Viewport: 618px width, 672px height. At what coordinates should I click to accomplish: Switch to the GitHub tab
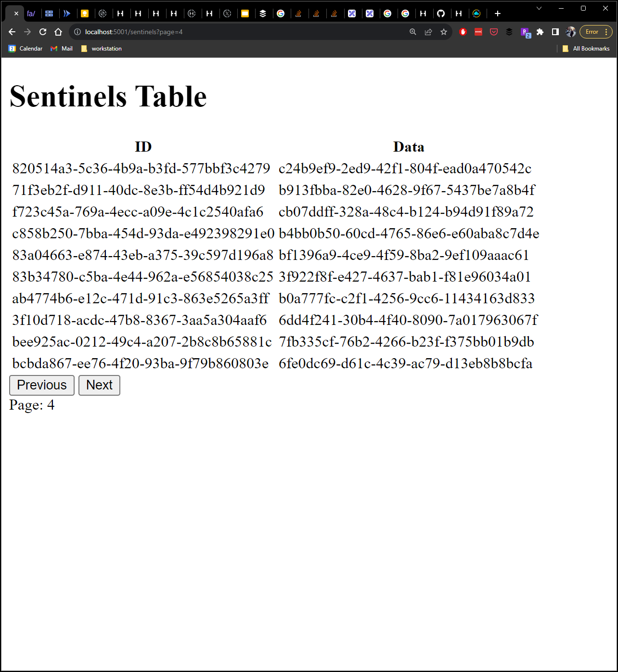pos(441,13)
